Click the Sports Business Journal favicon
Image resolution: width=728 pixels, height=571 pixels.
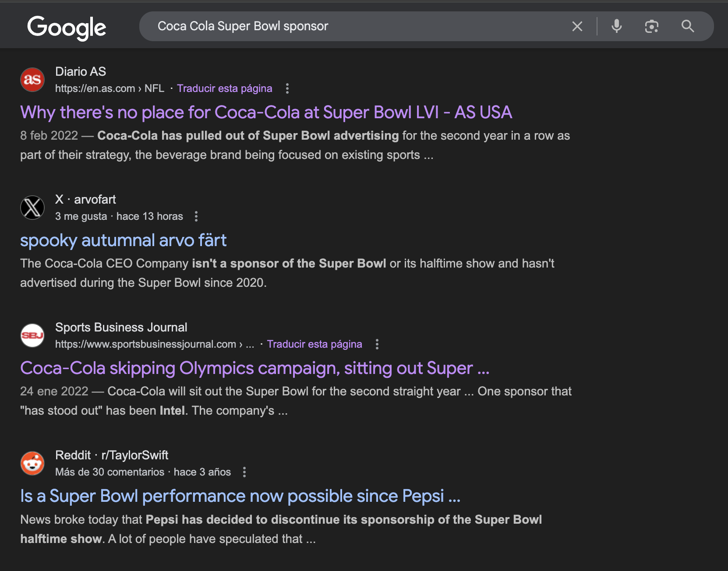click(x=32, y=335)
